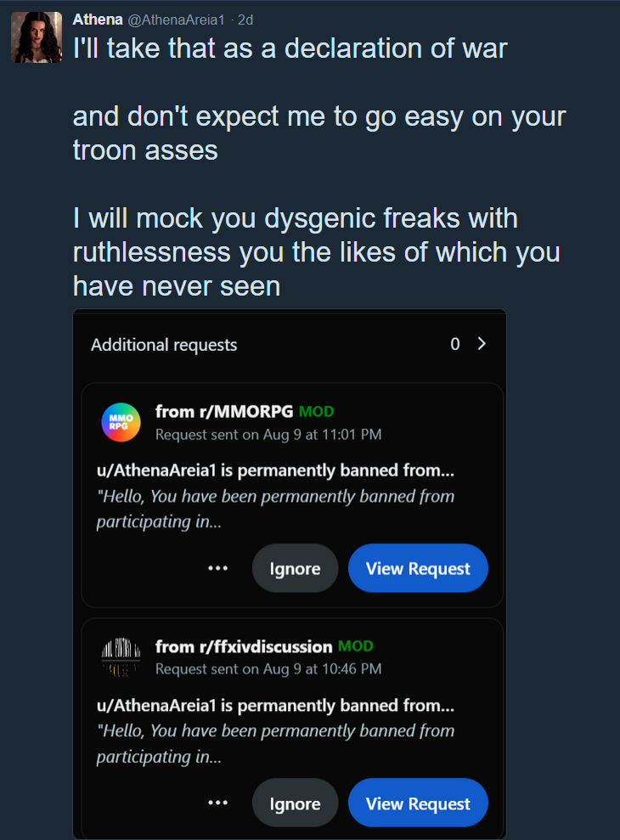Open Athena's profile picture avatar
Screen dimensions: 620x840
point(37,37)
